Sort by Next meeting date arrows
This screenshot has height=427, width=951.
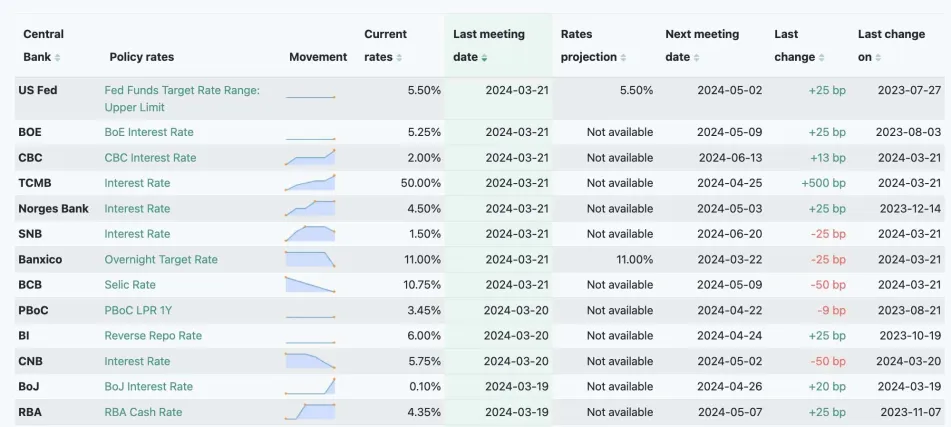(x=696, y=58)
